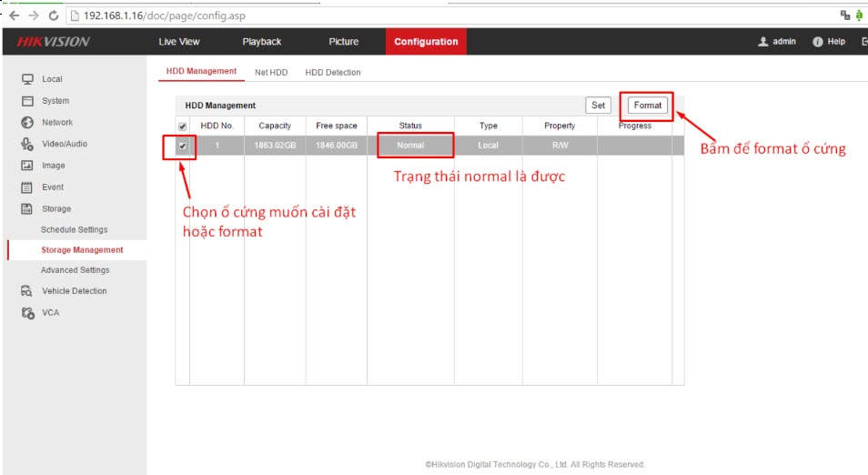The image size is (868, 475).
Task: Open Vehicle Detection icon
Action: click(x=27, y=291)
